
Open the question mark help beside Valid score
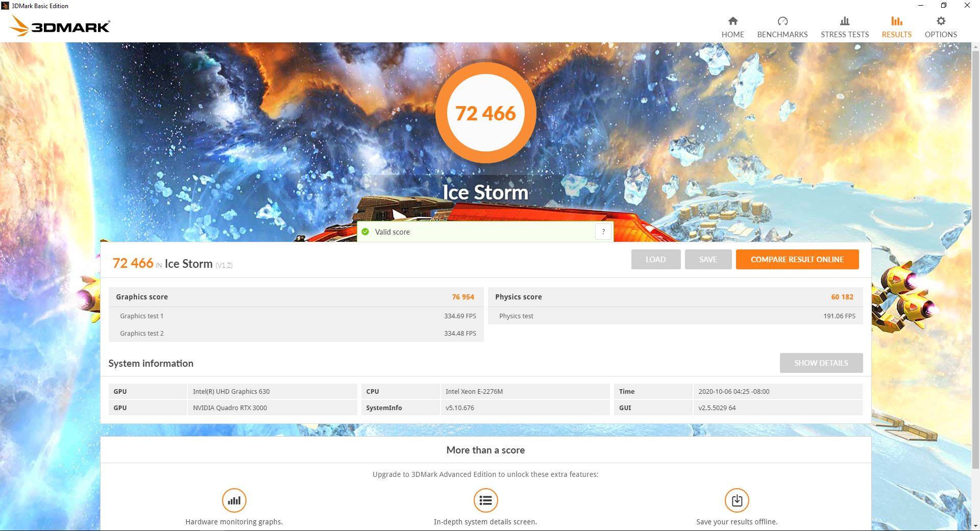[603, 232]
